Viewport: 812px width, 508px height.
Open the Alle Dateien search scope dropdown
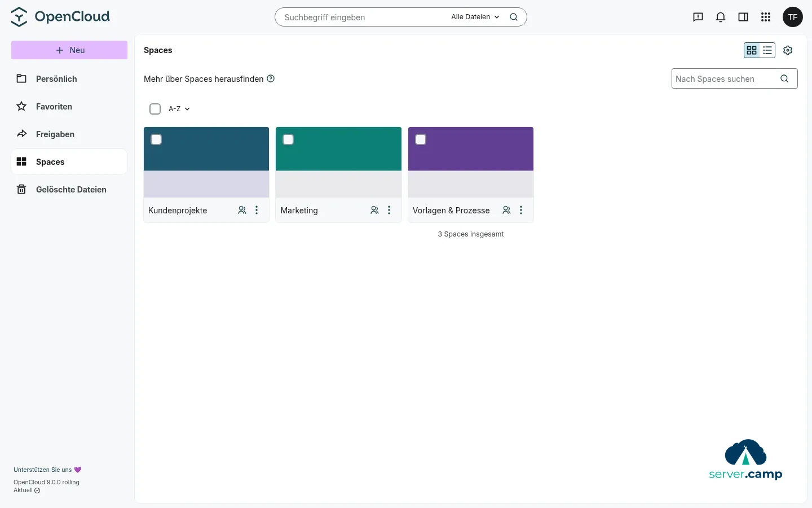[475, 17]
